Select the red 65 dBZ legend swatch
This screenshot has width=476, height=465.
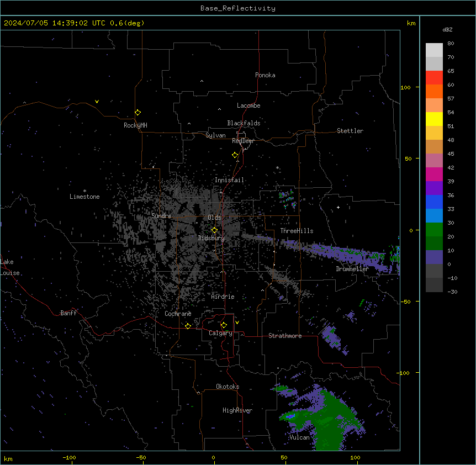coord(434,78)
